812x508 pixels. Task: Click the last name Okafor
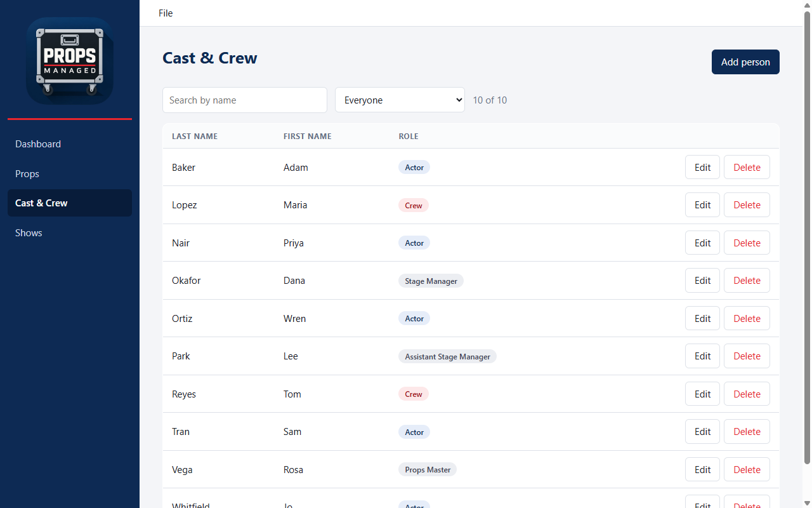click(x=187, y=281)
